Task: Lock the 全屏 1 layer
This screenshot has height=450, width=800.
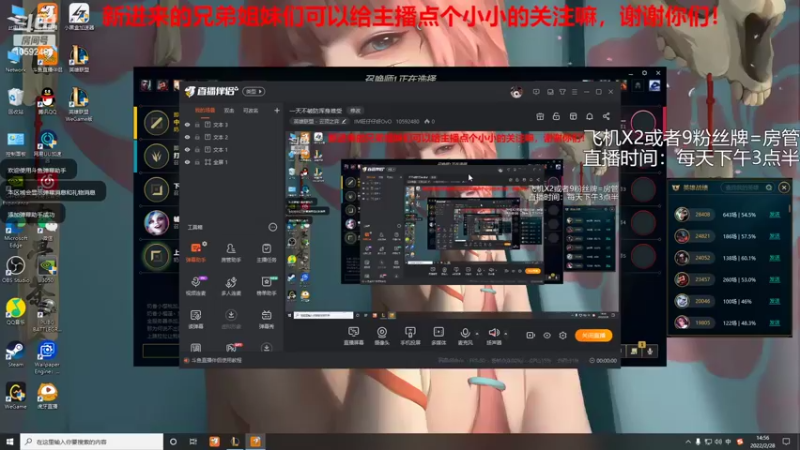Action: click(197, 162)
